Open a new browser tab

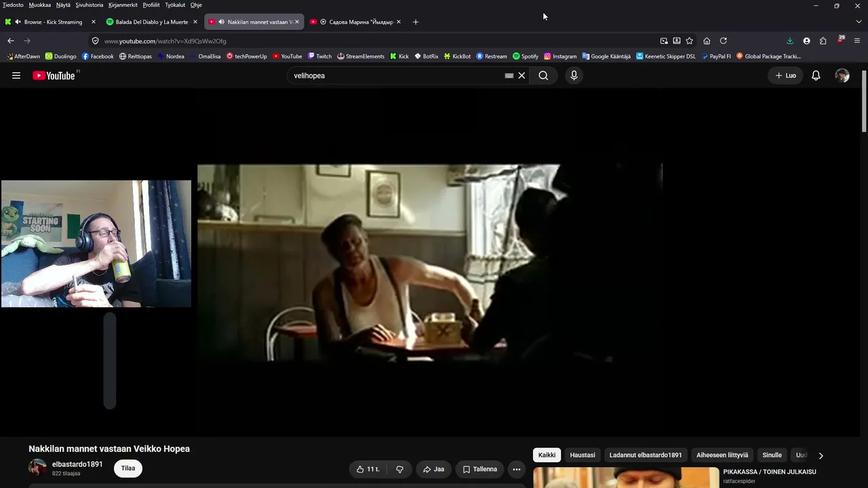416,22
